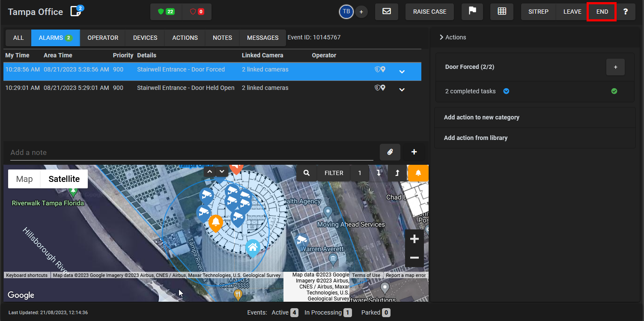Screen dimensions: 644x321
Task: Click the Priority column header
Action: click(x=123, y=55)
